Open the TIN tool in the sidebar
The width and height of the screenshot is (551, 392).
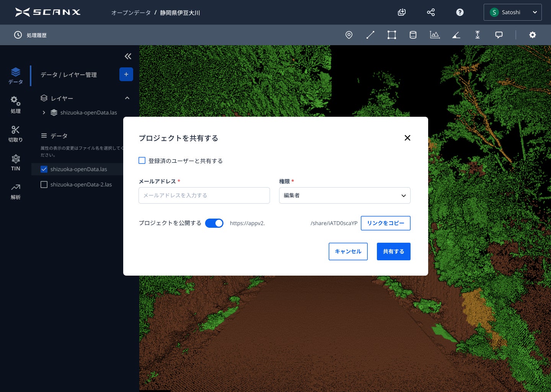coord(16,162)
